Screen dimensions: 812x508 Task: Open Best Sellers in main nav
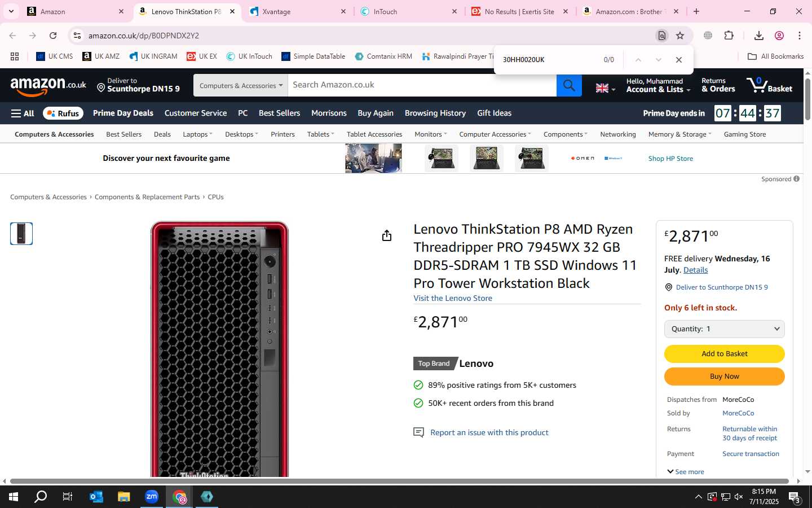point(279,113)
